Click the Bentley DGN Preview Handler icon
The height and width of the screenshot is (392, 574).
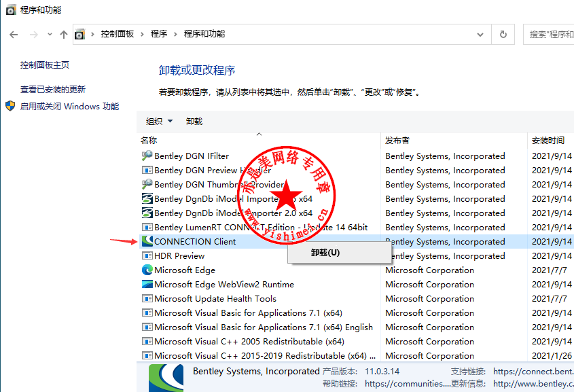(x=147, y=171)
